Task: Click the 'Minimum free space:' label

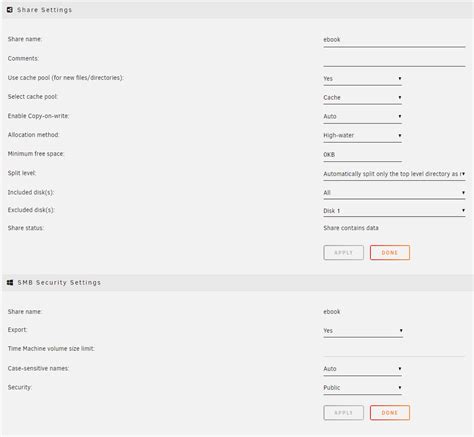Action: point(36,154)
